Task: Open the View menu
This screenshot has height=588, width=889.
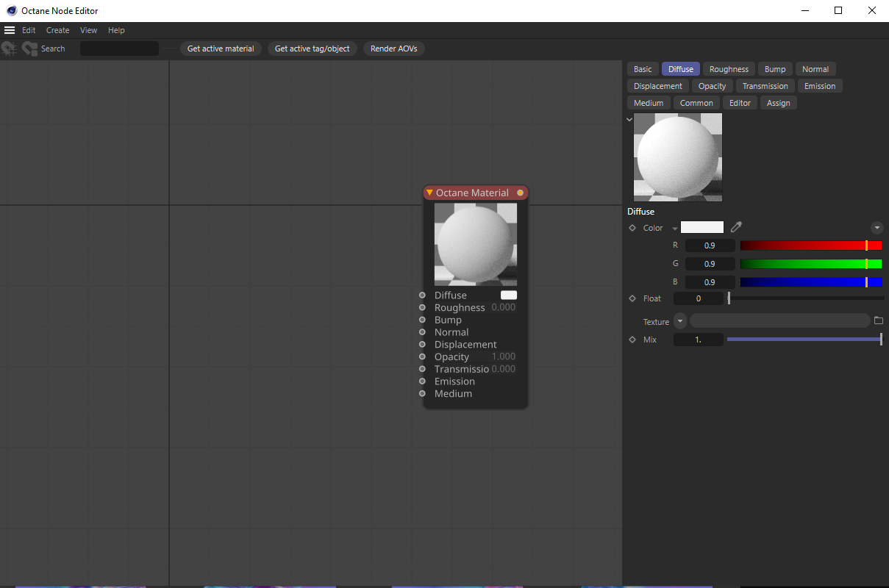Action: [x=88, y=30]
